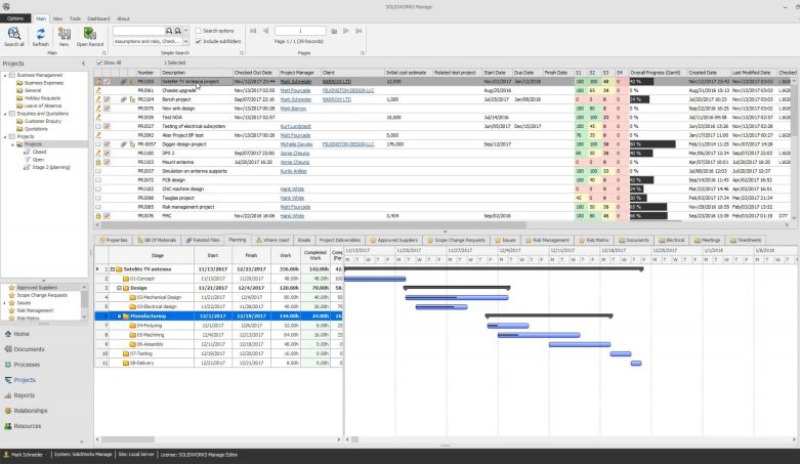Open Relationships in navigation pane
Screen dimensions: 800x464
point(31,410)
